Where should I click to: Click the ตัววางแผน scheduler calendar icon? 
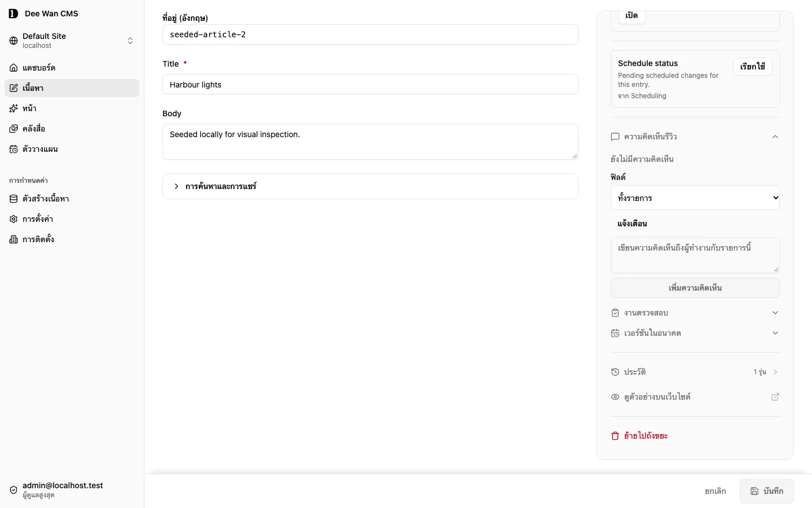(x=14, y=149)
